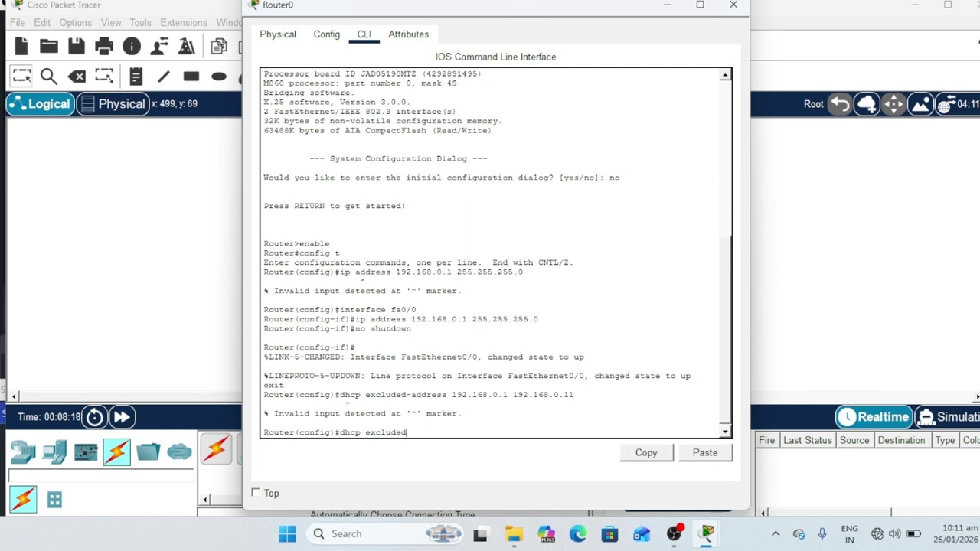Click the New Cluster cloud icon
This screenshot has height=551, width=980.
[867, 104]
